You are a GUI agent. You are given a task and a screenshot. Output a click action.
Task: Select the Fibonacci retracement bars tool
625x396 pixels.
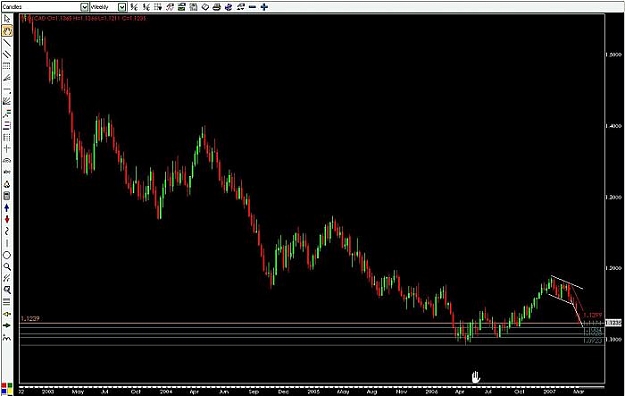click(7, 126)
